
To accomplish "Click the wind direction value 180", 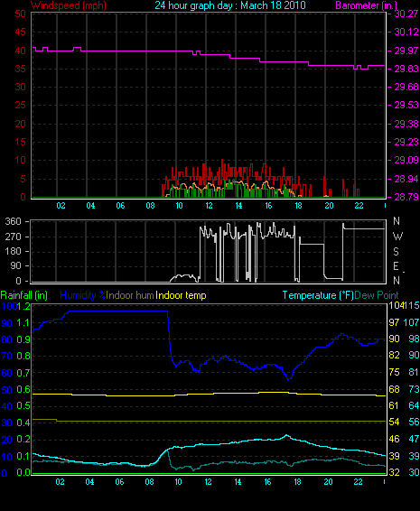I will pos(13,251).
